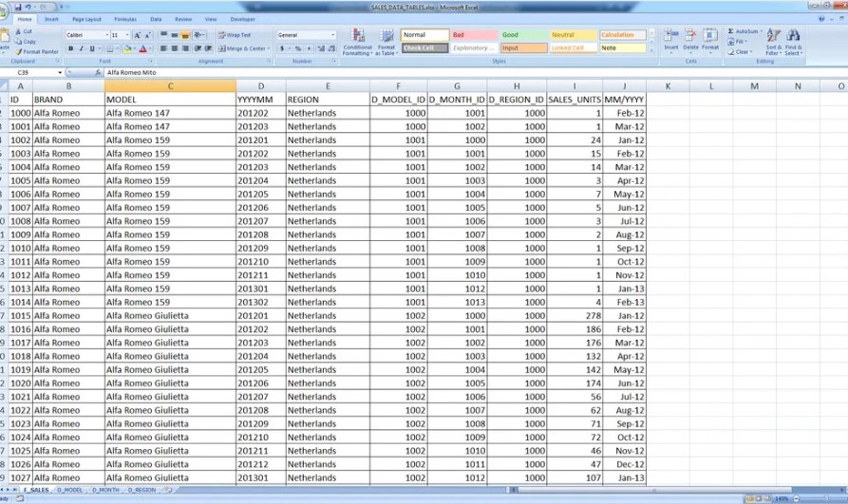Click the Copy icon in Clipboard group

click(18, 42)
